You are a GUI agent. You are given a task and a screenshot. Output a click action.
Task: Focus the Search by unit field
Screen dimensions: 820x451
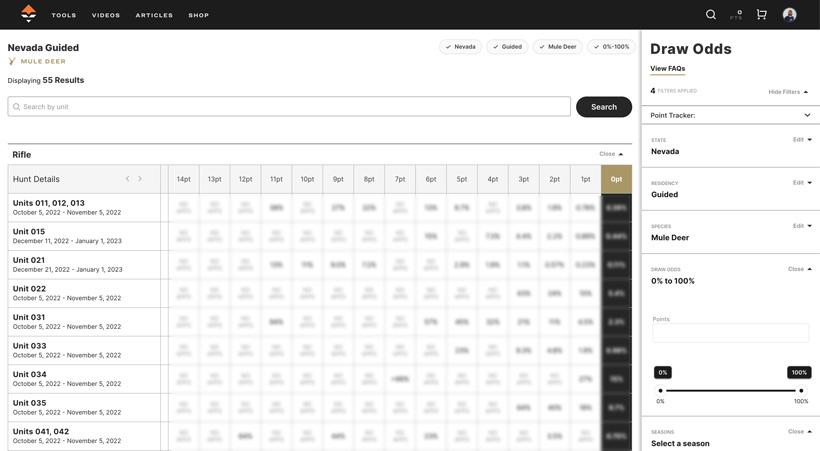pos(290,107)
